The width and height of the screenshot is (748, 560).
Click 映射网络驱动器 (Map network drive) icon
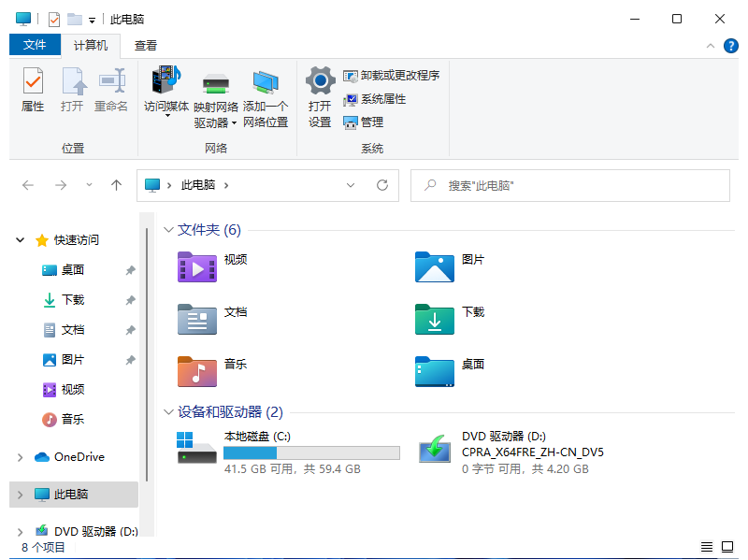tap(216, 90)
